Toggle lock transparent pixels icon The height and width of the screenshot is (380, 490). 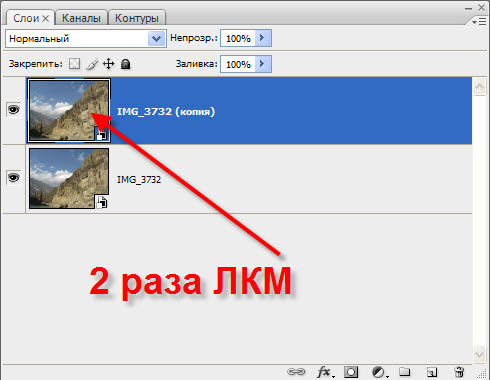(75, 64)
